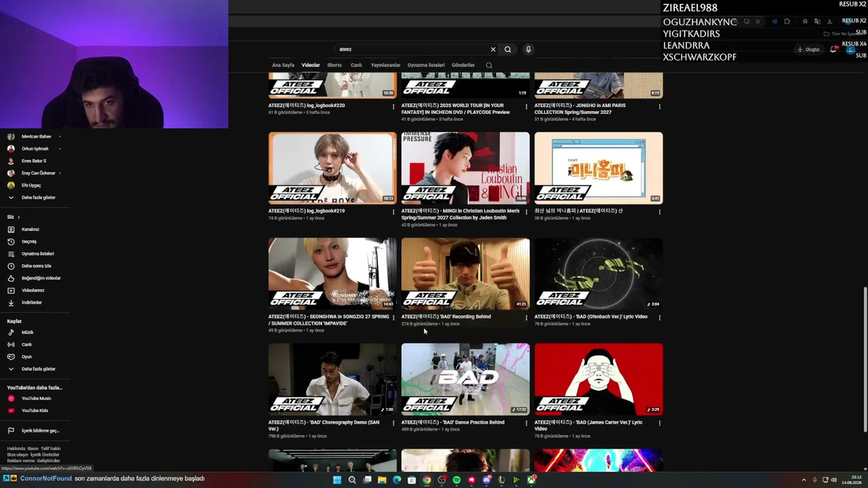This screenshot has height=488, width=868.
Task: Open the Gönderiler tab
Action: point(463,65)
